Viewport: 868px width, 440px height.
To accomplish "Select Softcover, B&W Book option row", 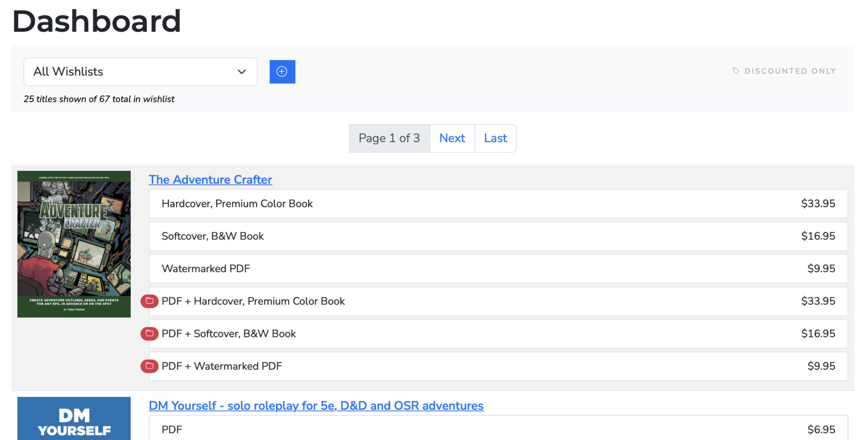I will pos(498,236).
